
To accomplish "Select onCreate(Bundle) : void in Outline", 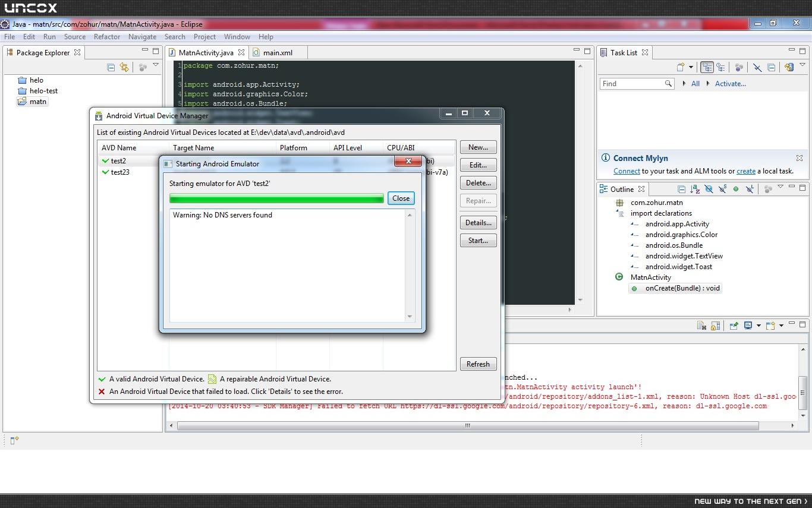I will coord(675,288).
